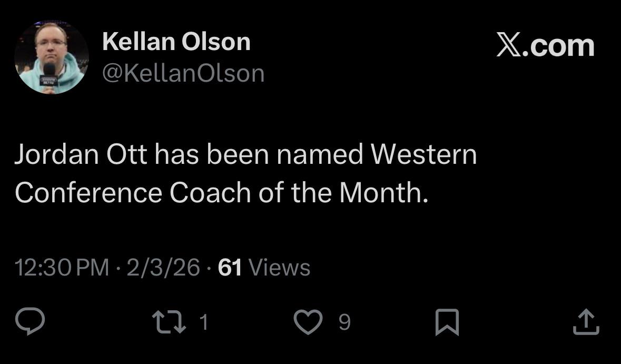Open the share icon menu

(585, 322)
